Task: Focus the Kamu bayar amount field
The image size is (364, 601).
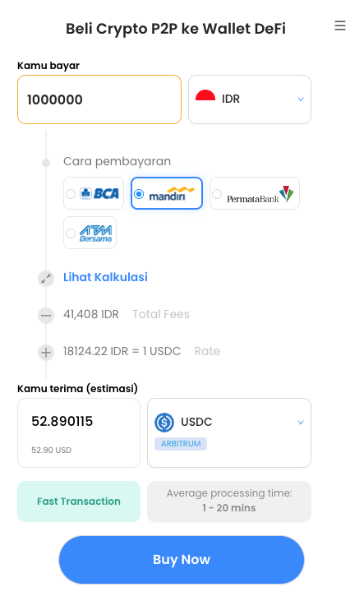Action: [99, 99]
